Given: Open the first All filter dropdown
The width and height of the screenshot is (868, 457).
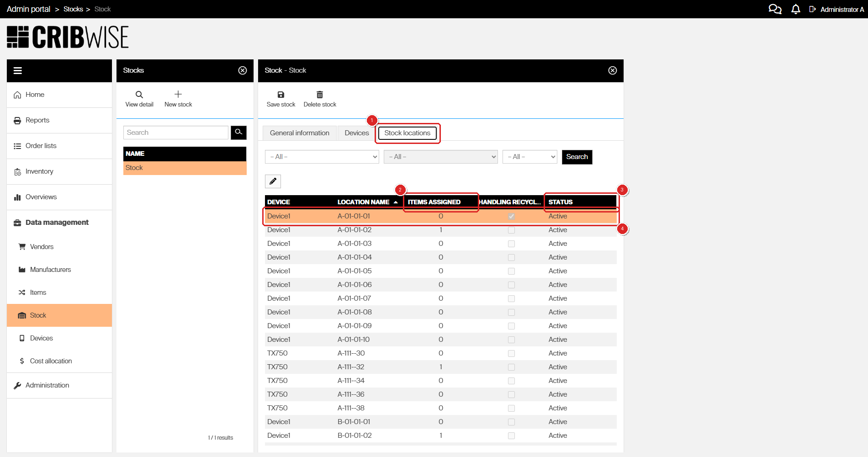Looking at the screenshot, I should point(322,157).
